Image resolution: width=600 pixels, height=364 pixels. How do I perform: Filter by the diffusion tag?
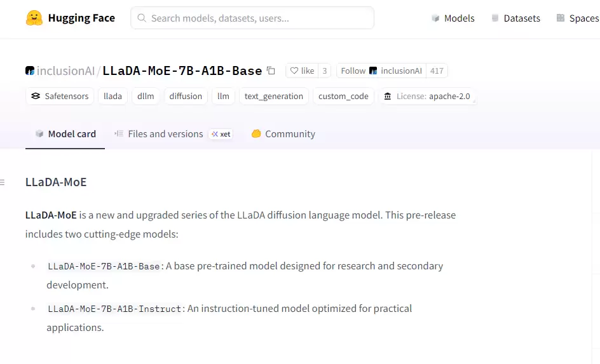click(x=186, y=97)
